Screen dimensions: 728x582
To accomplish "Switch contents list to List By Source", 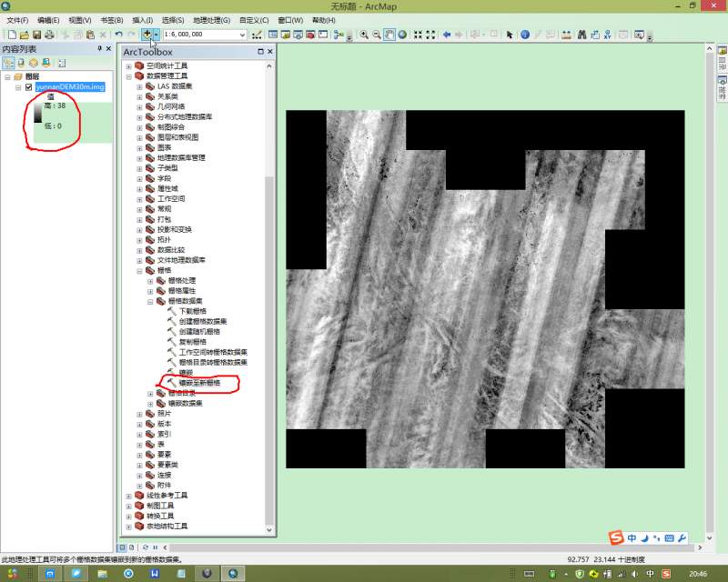I will (21, 63).
